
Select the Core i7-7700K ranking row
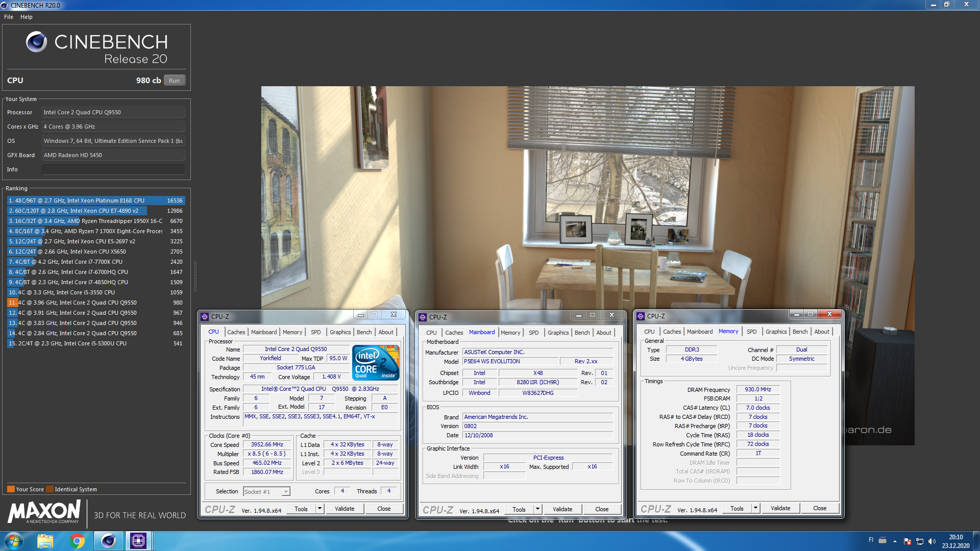coord(96,262)
